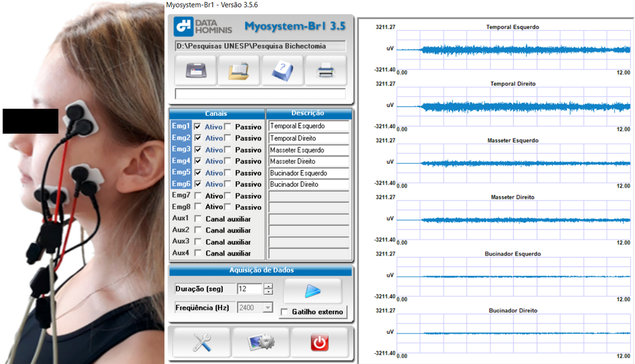
Task: Click the file path field D:\Pesquisas UNESP
Action: coord(260,46)
